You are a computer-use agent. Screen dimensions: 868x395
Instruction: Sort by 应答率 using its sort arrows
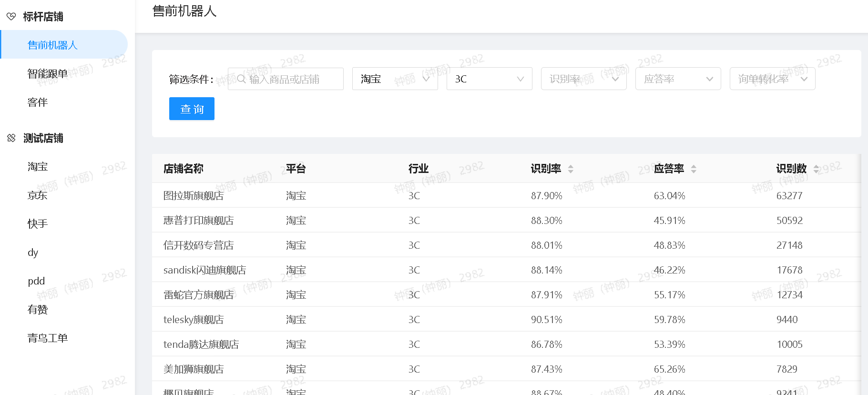click(x=694, y=169)
